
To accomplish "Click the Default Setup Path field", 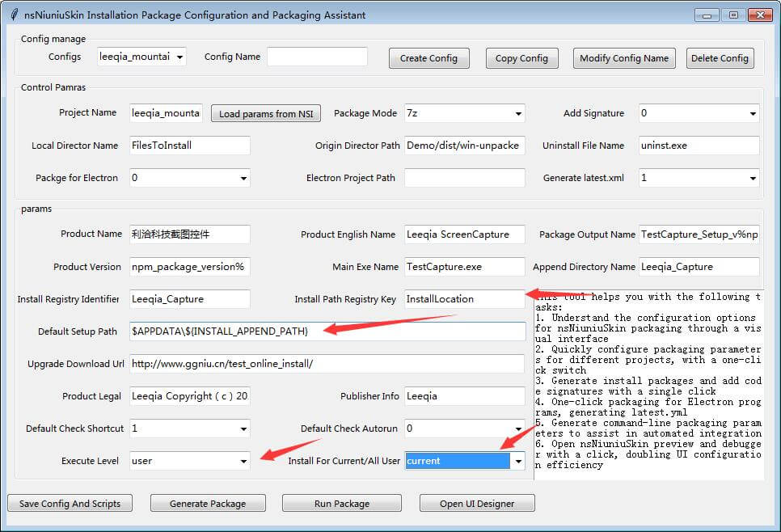I will pos(327,331).
